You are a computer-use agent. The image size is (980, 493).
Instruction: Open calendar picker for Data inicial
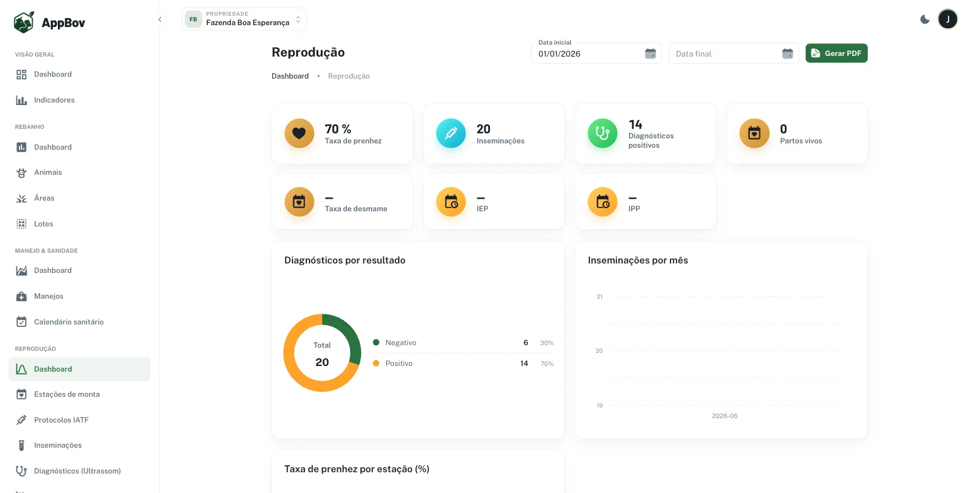pyautogui.click(x=650, y=53)
